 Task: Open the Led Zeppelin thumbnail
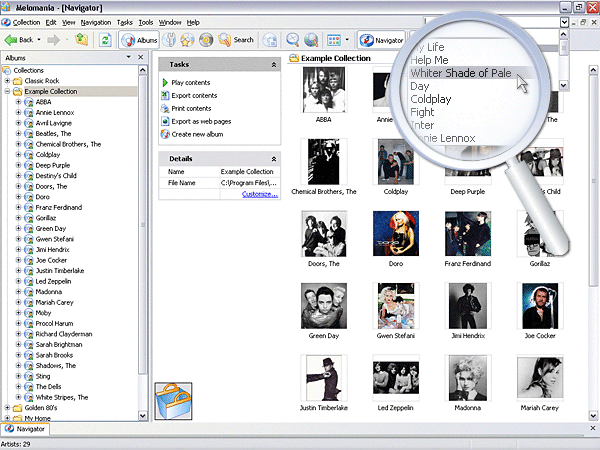pyautogui.click(x=396, y=378)
